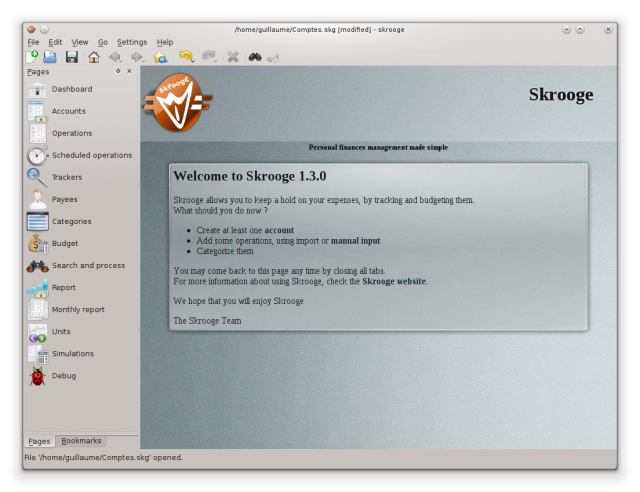Click the yellow Undo arrow icon
640x492 pixels.
pyautogui.click(x=187, y=56)
